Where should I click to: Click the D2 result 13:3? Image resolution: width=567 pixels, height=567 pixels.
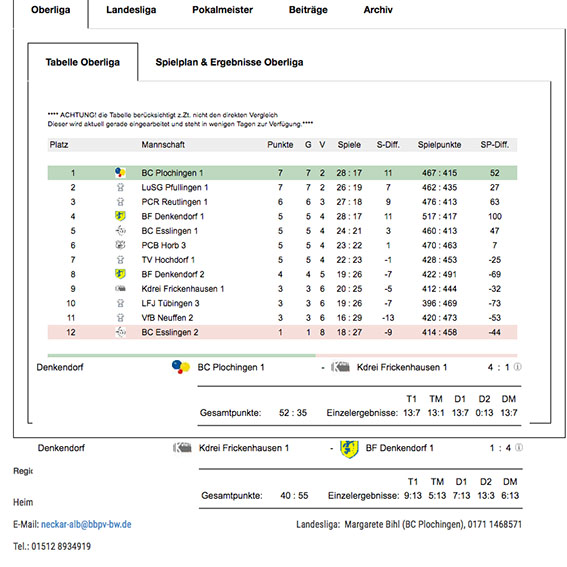tap(486, 495)
